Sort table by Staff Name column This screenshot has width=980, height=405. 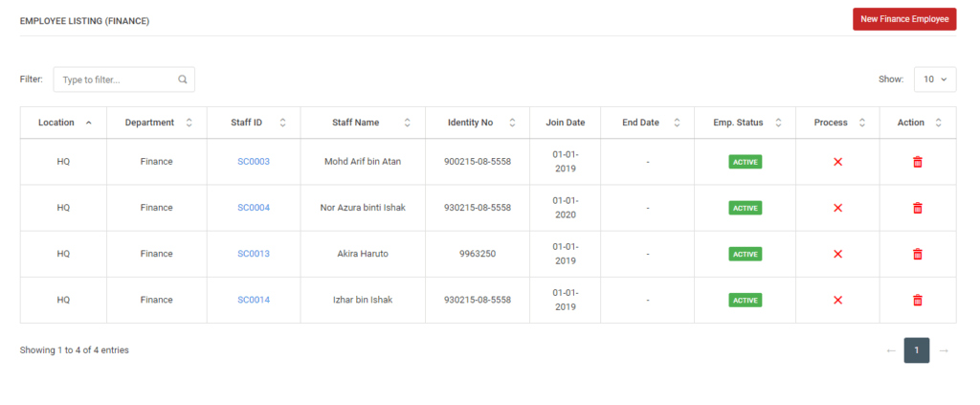[x=363, y=123]
